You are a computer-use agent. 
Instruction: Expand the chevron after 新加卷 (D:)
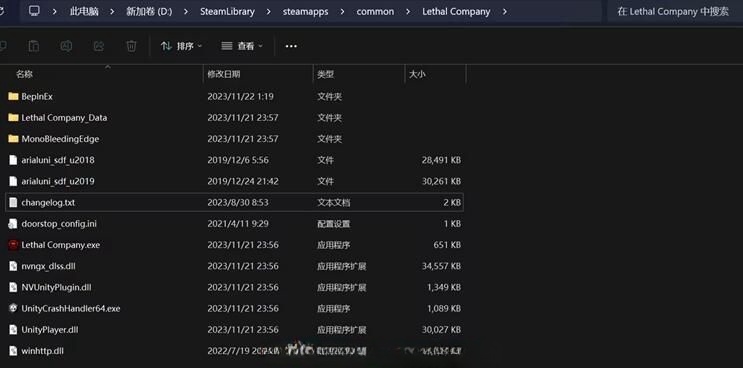[x=186, y=12]
